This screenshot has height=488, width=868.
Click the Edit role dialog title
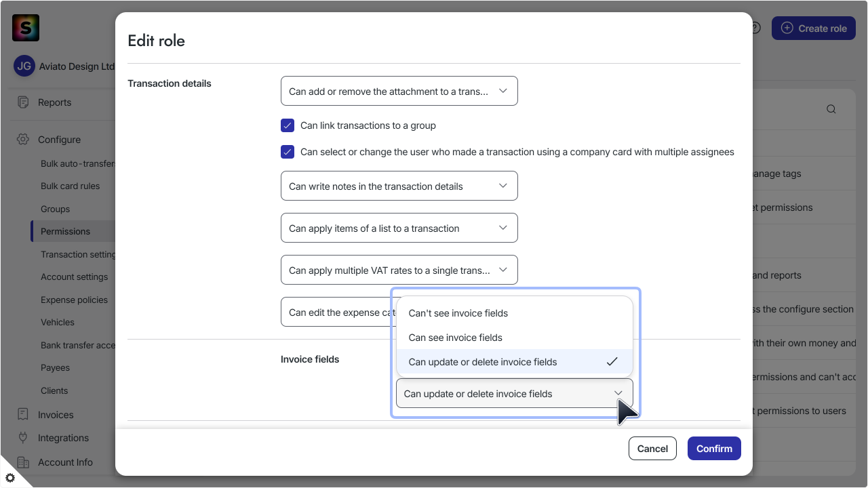coord(156,41)
